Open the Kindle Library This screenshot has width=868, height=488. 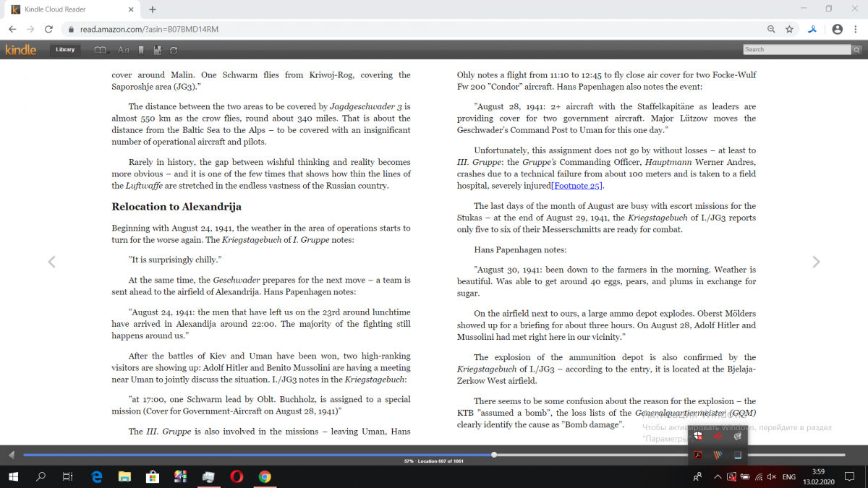point(65,50)
